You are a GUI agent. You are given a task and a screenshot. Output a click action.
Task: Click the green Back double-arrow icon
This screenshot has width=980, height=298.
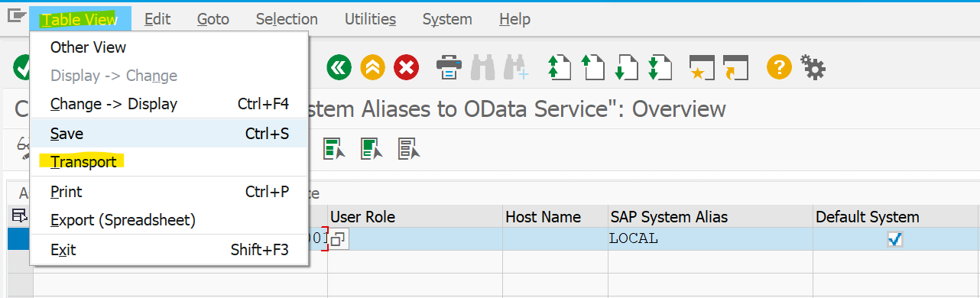click(x=339, y=67)
